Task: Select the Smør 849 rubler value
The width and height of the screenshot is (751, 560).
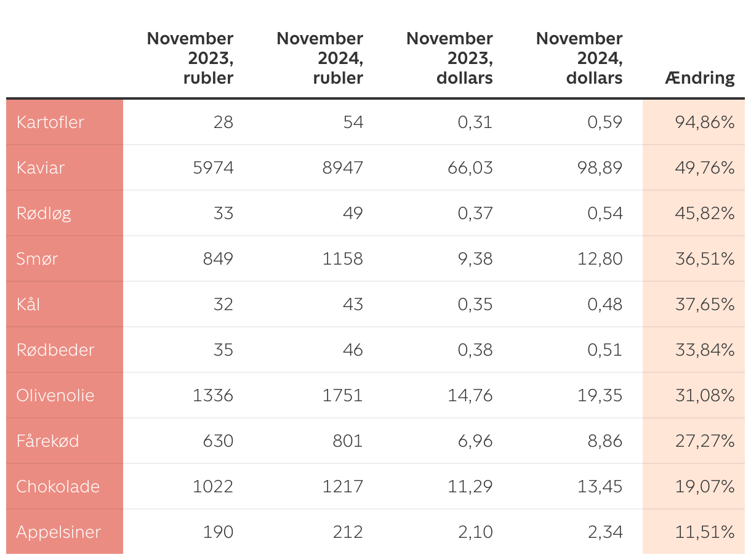Action: click(x=219, y=258)
